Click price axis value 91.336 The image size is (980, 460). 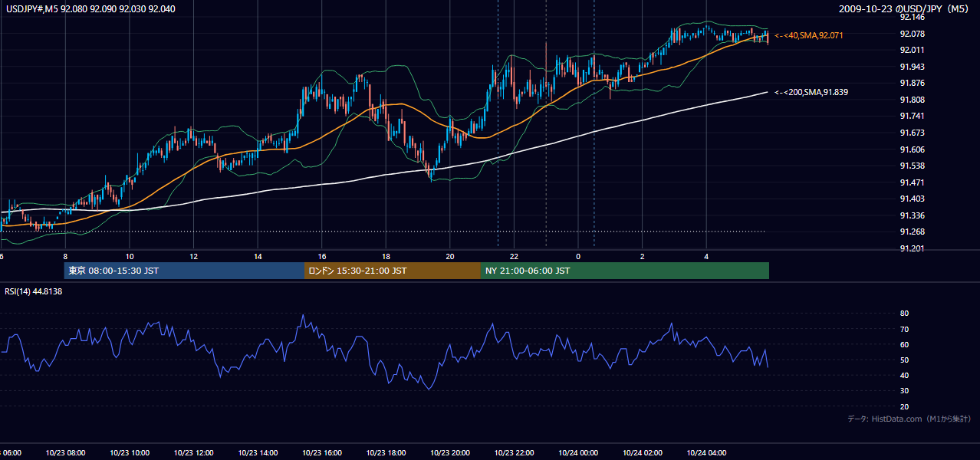[x=912, y=215]
